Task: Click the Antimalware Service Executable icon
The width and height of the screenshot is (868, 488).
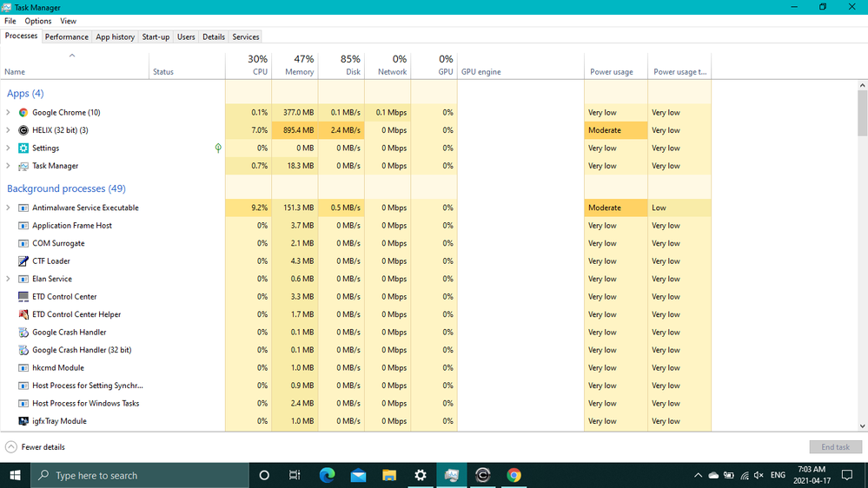Action: pyautogui.click(x=23, y=208)
